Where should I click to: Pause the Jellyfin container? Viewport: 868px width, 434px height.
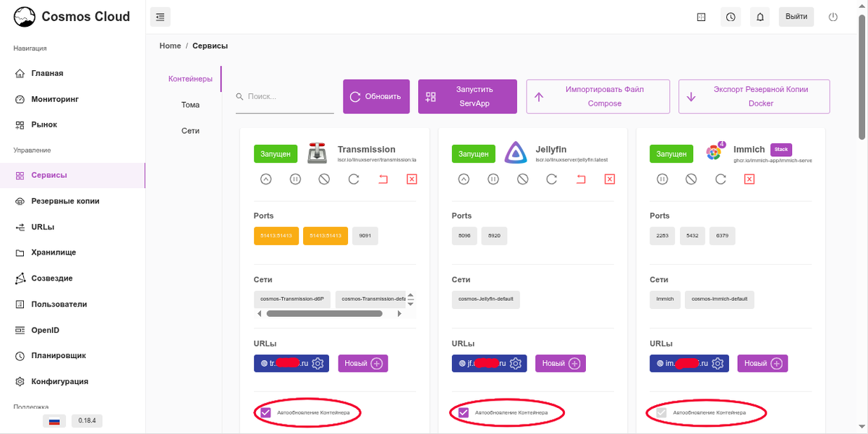pos(493,179)
